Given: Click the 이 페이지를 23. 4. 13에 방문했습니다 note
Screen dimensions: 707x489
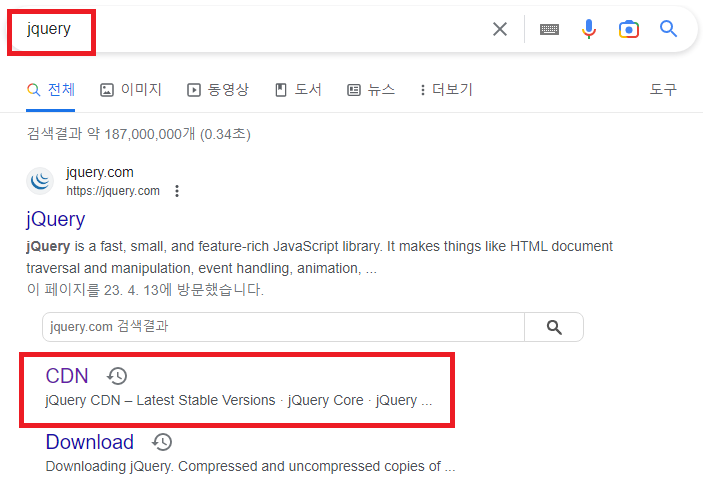Looking at the screenshot, I should [145, 289].
